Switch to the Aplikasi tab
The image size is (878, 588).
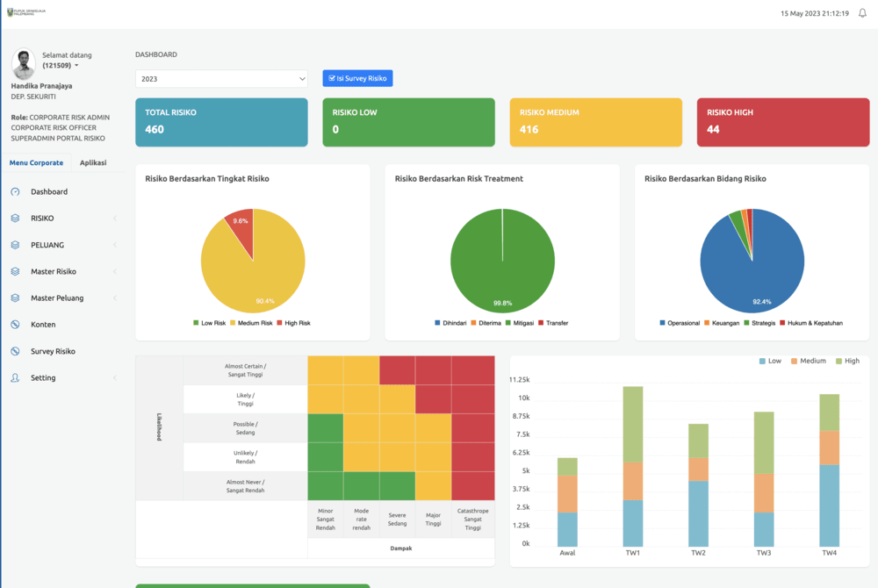click(x=93, y=163)
